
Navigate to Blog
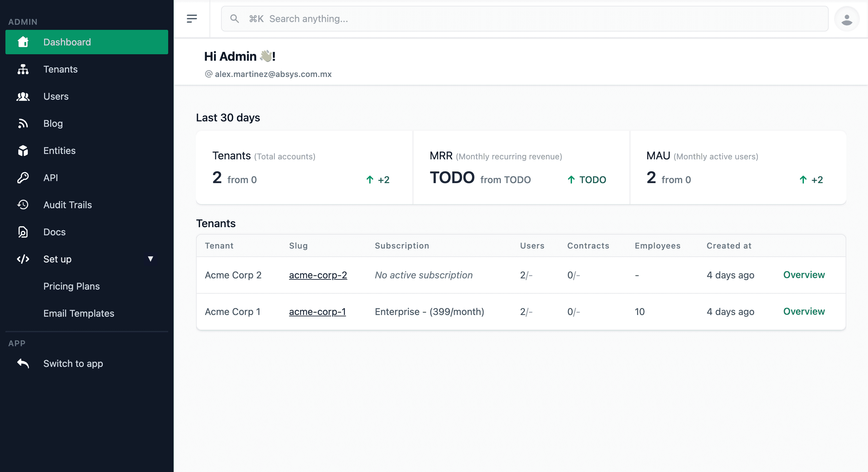[x=87, y=123]
